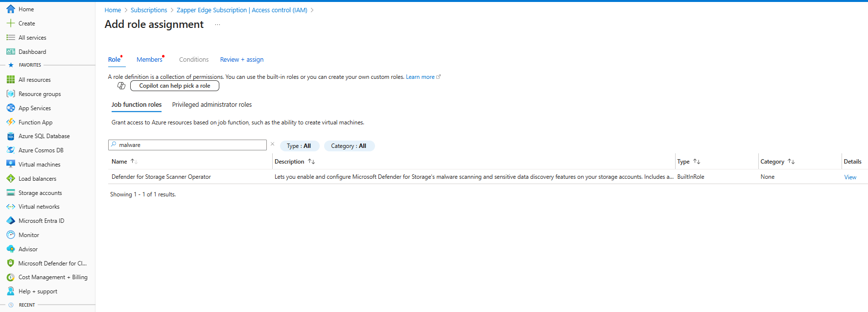Click the Create plus icon
This screenshot has width=868, height=312.
(x=11, y=24)
